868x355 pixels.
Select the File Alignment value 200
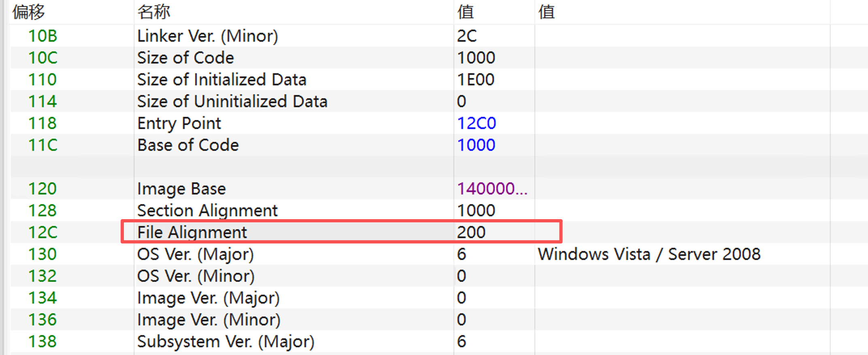tap(471, 232)
